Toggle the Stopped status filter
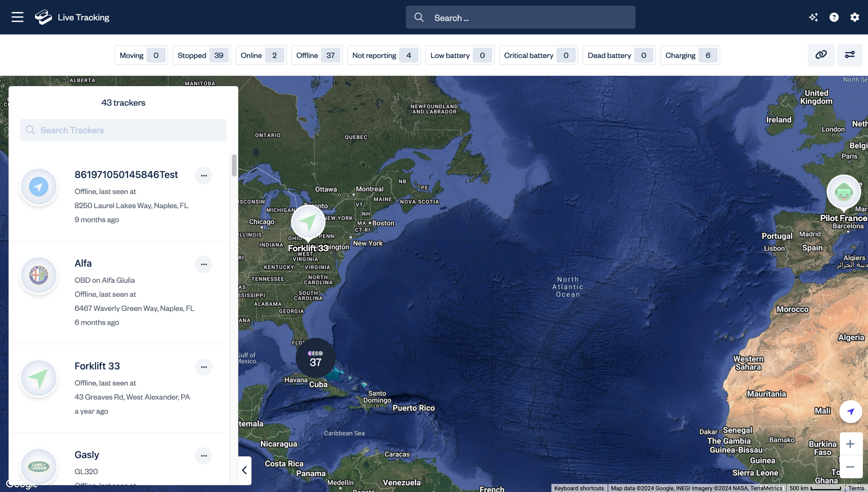 click(201, 55)
